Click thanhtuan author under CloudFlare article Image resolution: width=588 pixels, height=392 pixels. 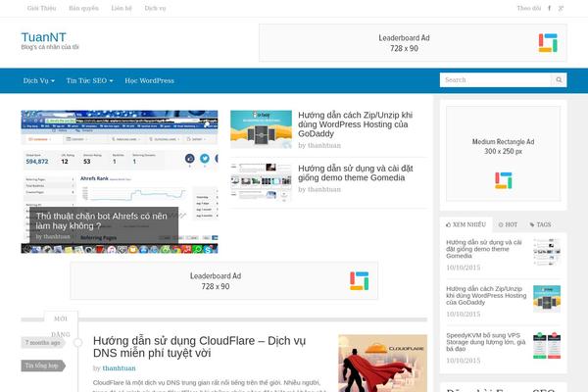tap(119, 368)
